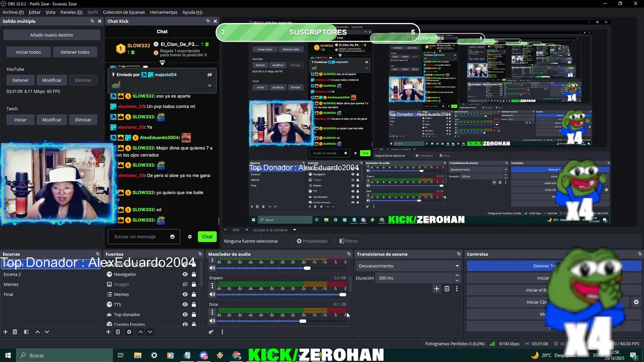Hide the pinned message from majeslol54
The height and width of the screenshot is (362, 644).
(x=209, y=75)
